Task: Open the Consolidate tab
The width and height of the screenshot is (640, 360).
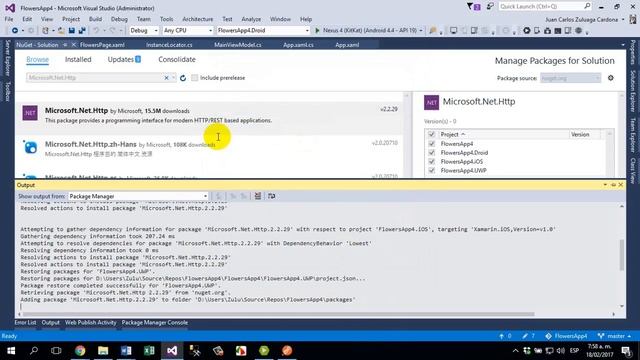Action: coord(177,60)
